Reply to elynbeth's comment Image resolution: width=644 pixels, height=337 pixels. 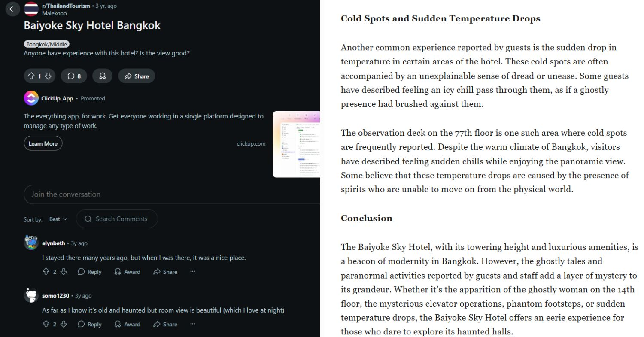[90, 272]
